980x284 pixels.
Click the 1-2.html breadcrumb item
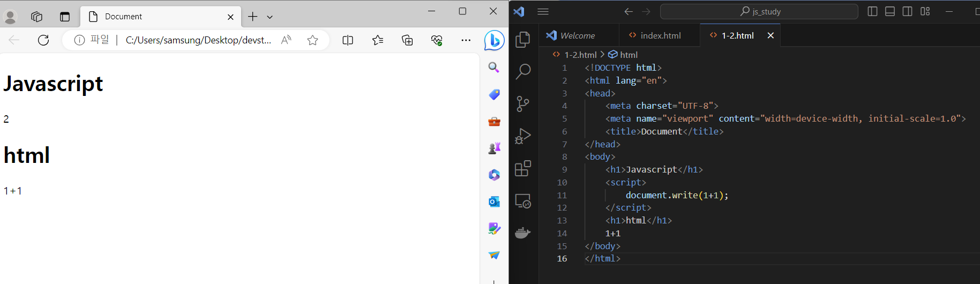click(x=580, y=55)
